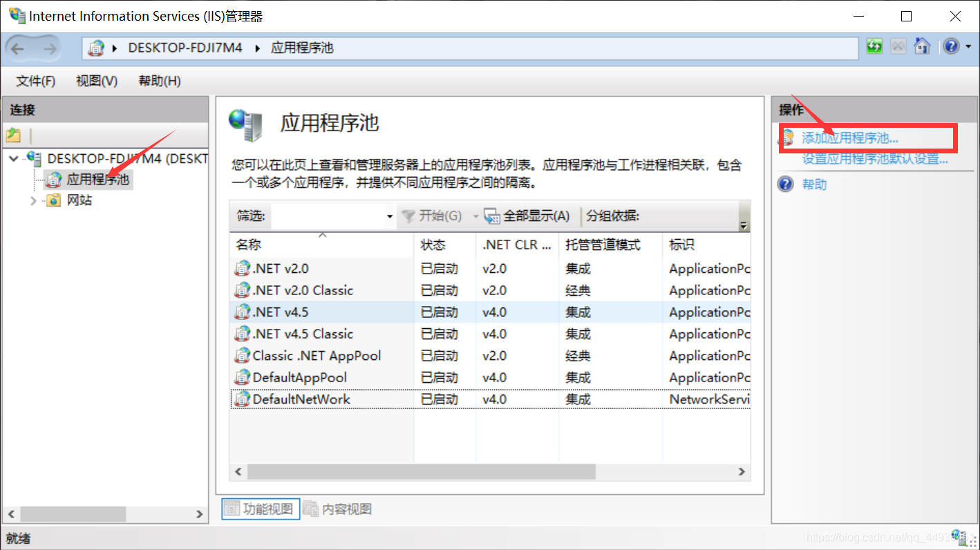Click the .NET v2.0 pool icon
The width and height of the screenshot is (980, 550).
[x=242, y=269]
